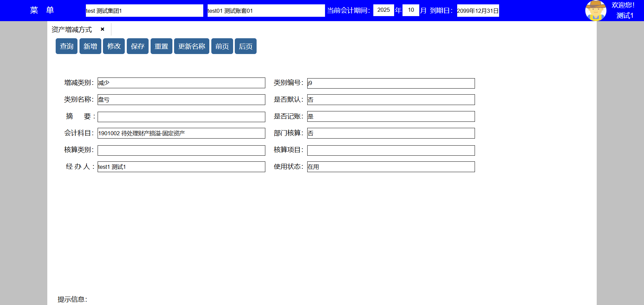644x305 pixels.
Task: Switch to the 资产增减方式 tab
Action: [72, 30]
